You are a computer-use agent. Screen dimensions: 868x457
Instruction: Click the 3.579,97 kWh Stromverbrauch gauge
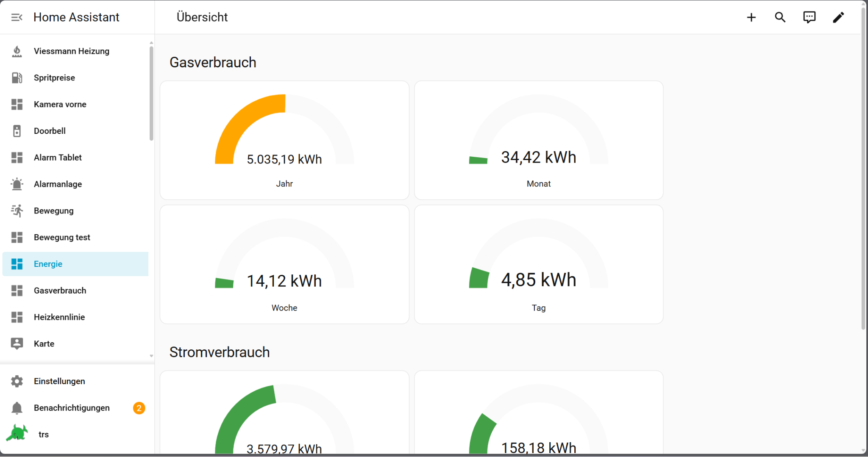coord(284,413)
